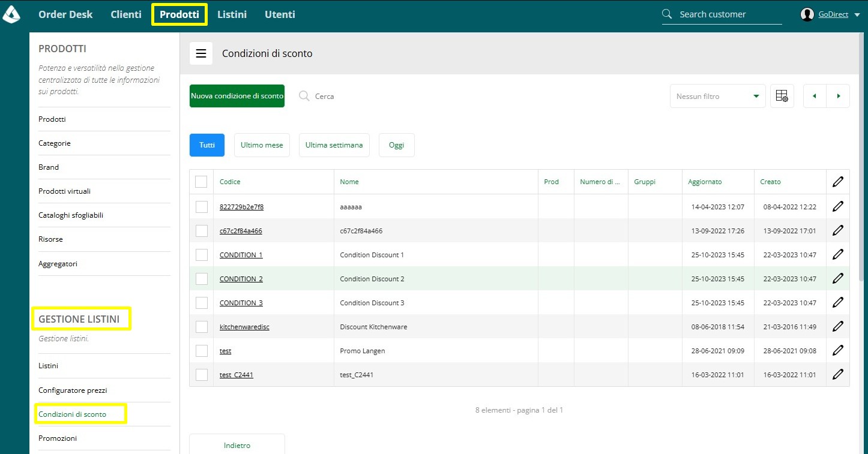The image size is (868, 454).
Task: Open the table column settings icon
Action: pyautogui.click(x=782, y=96)
